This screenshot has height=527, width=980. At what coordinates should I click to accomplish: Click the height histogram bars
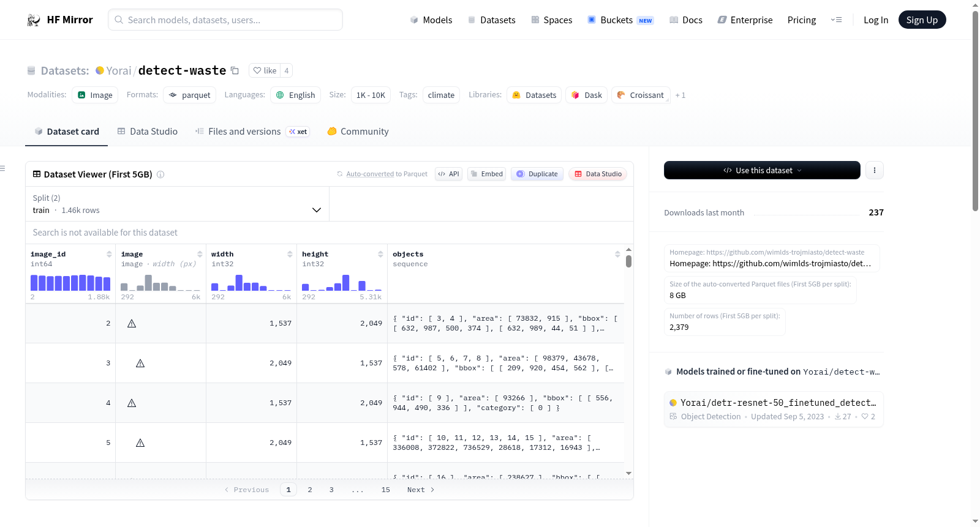click(342, 283)
